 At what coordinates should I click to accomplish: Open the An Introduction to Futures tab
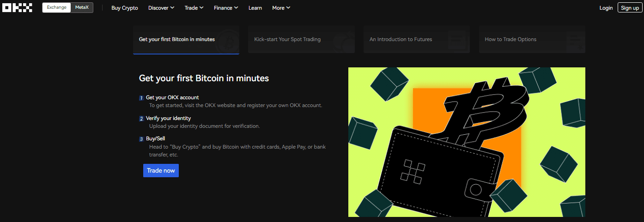click(416, 40)
